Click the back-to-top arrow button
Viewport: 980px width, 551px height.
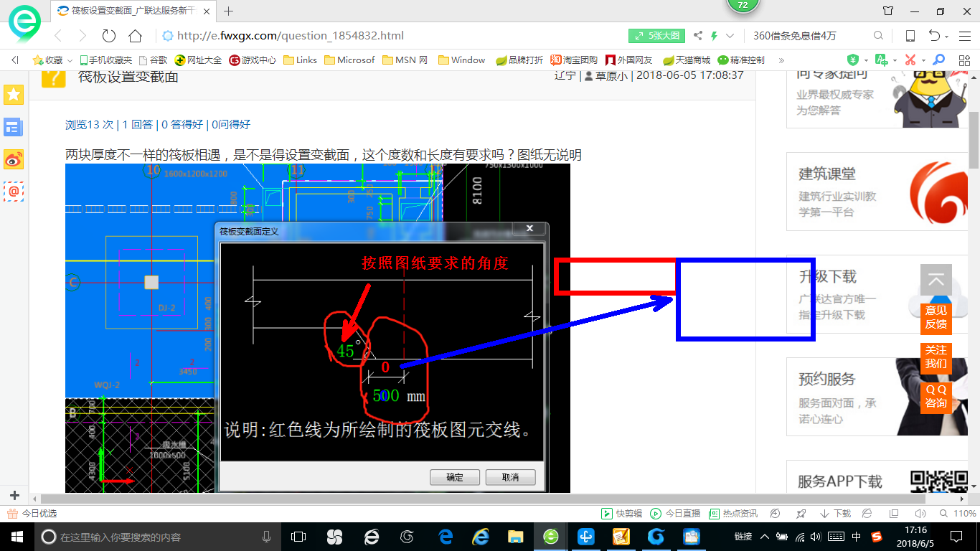(x=936, y=281)
